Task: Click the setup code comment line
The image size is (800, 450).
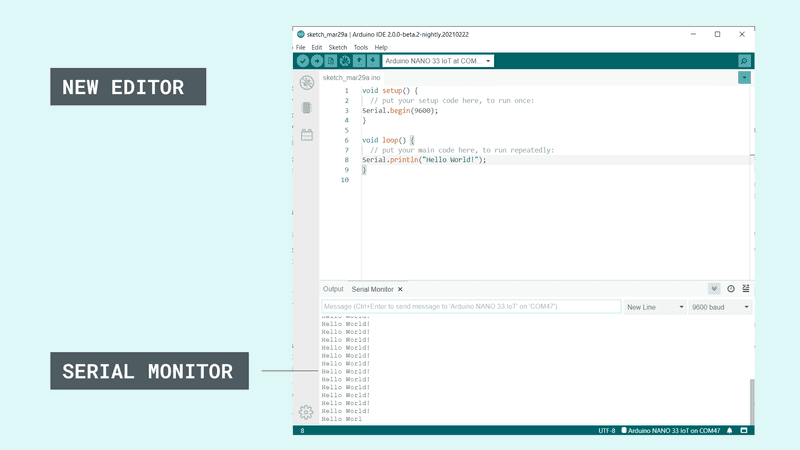Action: [452, 101]
